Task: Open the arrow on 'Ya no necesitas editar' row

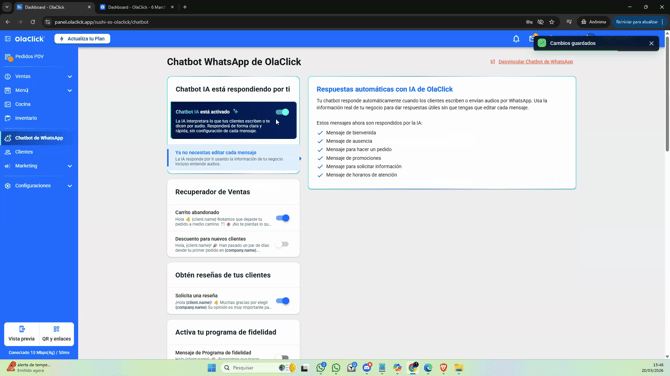Action: (300, 159)
